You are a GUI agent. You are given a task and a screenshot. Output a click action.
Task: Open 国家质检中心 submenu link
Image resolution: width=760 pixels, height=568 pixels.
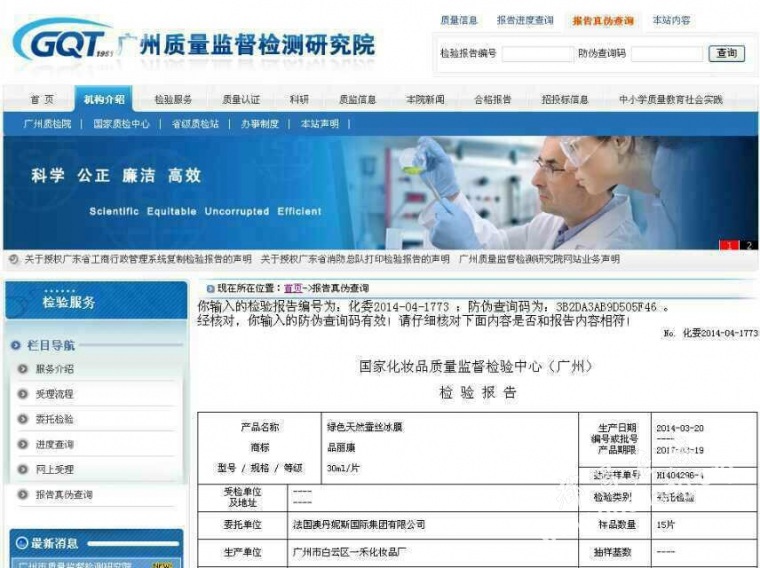pyautogui.click(x=121, y=124)
